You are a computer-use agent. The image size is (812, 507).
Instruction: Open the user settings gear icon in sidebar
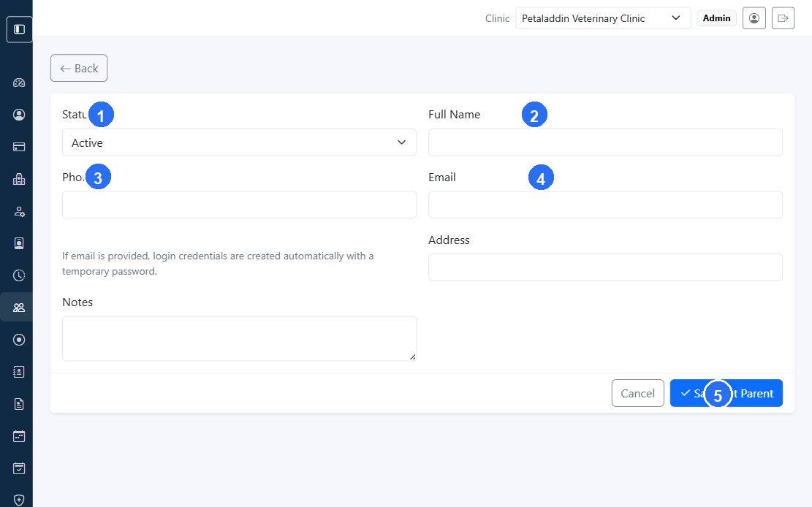click(19, 211)
